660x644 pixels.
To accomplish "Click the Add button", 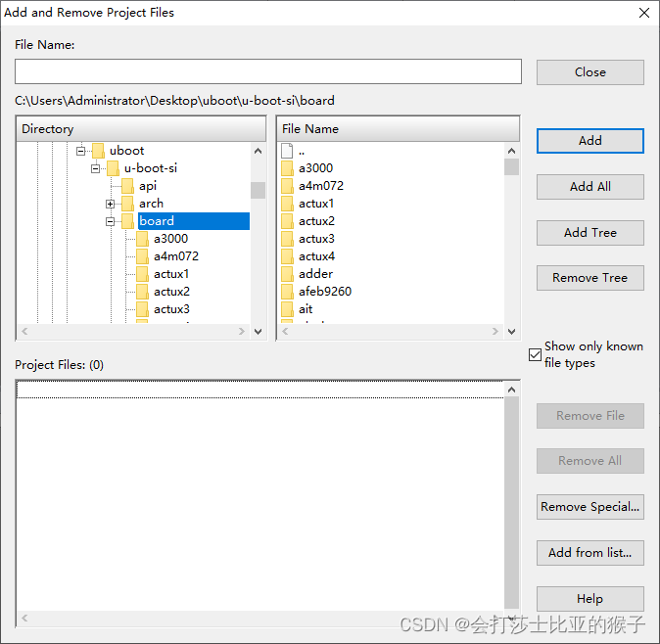I will 589,141.
